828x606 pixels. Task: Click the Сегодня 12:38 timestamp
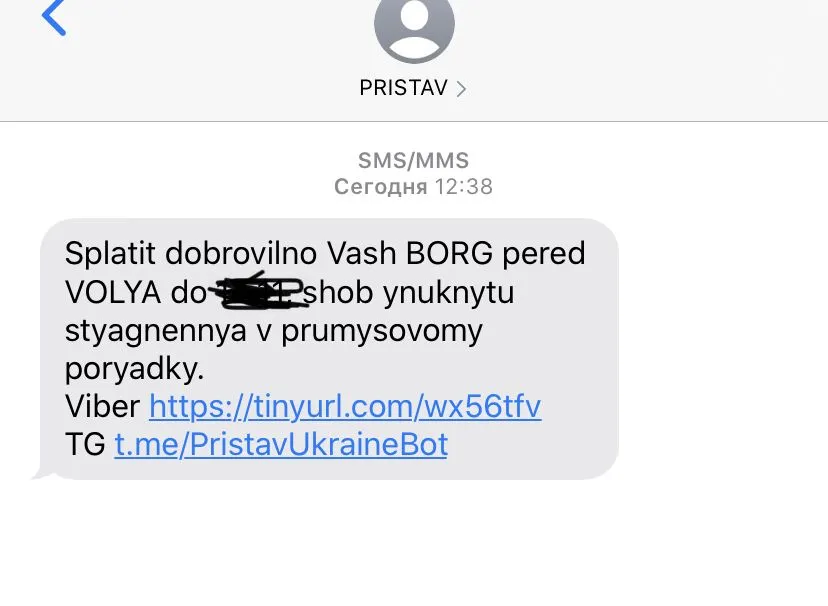[x=413, y=187]
